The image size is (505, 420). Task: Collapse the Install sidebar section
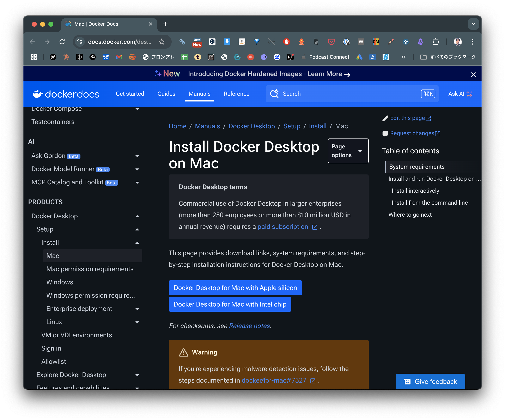coord(137,243)
